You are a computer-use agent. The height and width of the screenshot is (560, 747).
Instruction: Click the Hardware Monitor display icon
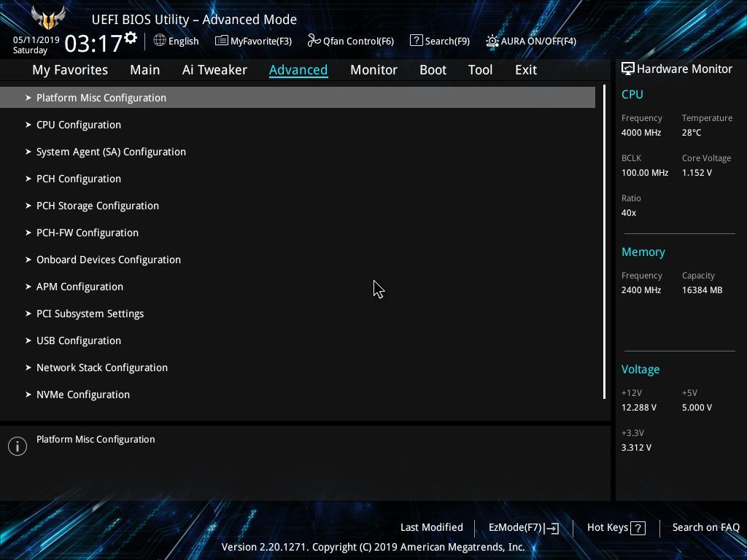point(628,69)
